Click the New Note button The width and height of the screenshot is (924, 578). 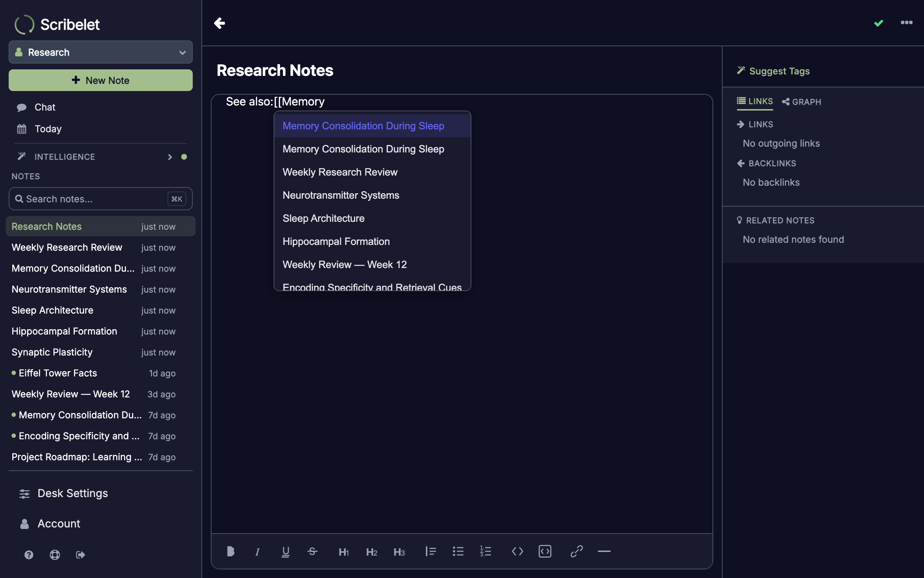pos(100,80)
